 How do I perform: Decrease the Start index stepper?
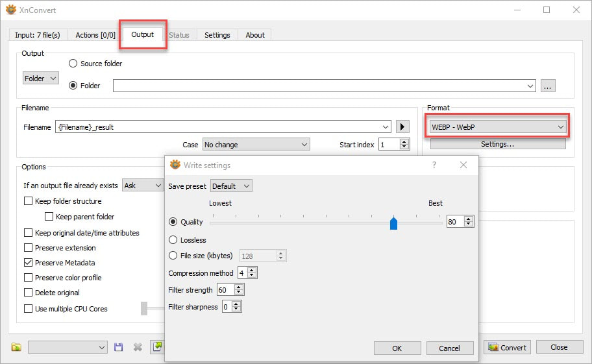click(x=404, y=147)
